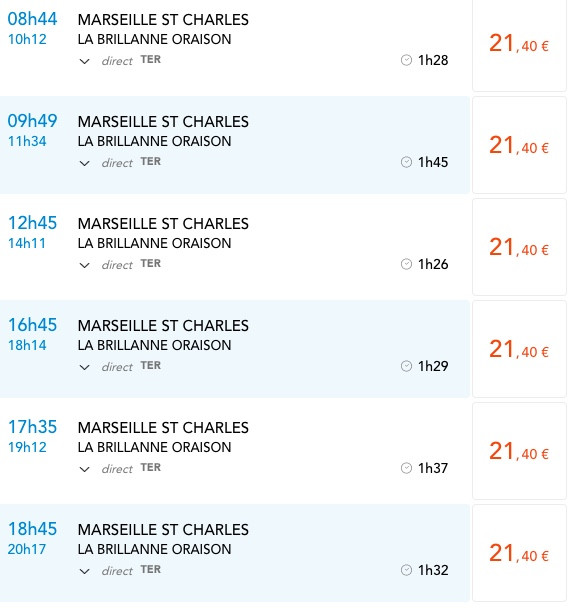Expand details of the 12h45 departure

coord(84,265)
